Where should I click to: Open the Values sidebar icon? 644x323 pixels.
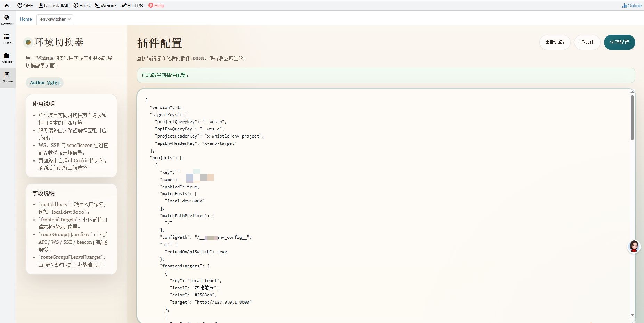7,58
